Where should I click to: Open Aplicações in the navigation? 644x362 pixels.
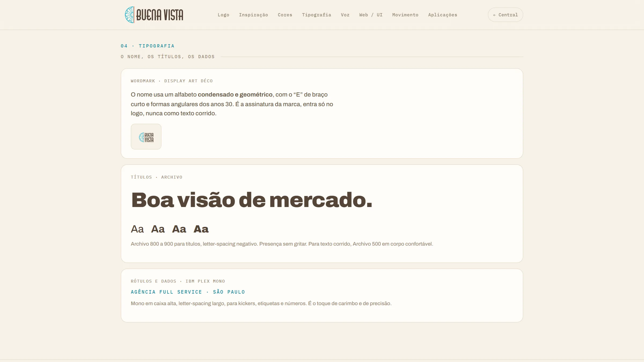[x=442, y=15]
